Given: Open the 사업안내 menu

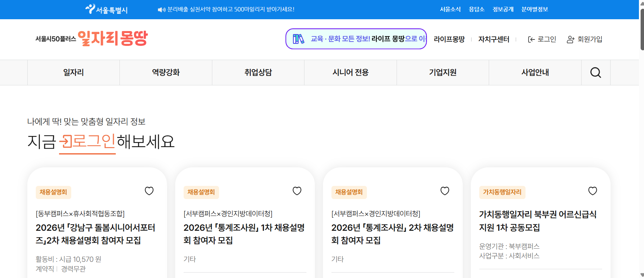Looking at the screenshot, I should pyautogui.click(x=535, y=73).
